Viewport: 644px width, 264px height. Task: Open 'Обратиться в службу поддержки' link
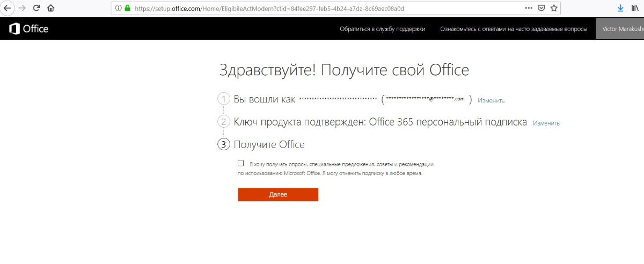[382, 29]
